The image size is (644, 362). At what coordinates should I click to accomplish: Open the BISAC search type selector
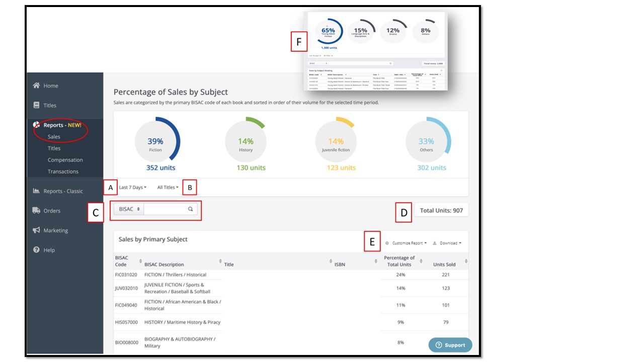pos(129,209)
